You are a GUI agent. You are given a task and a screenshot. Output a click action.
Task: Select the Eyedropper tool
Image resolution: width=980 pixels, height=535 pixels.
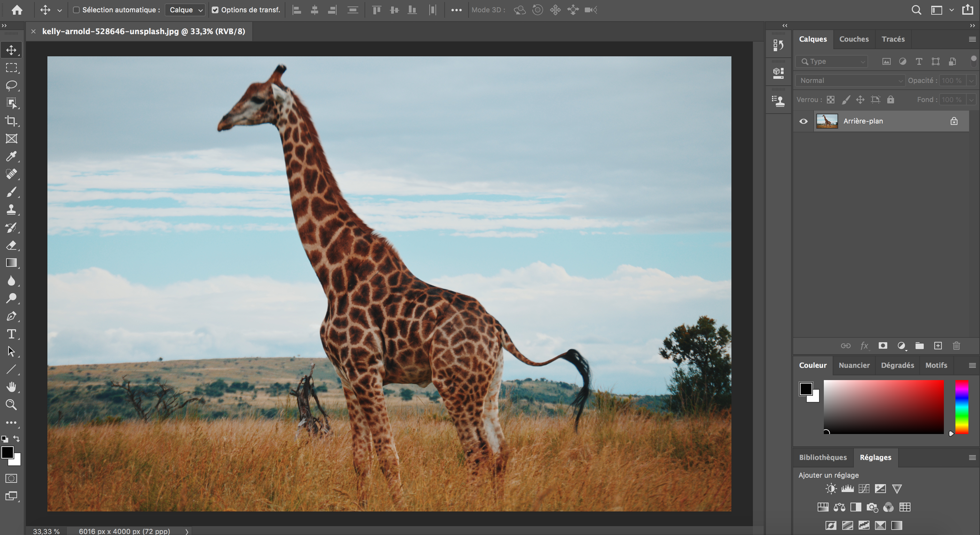[11, 157]
